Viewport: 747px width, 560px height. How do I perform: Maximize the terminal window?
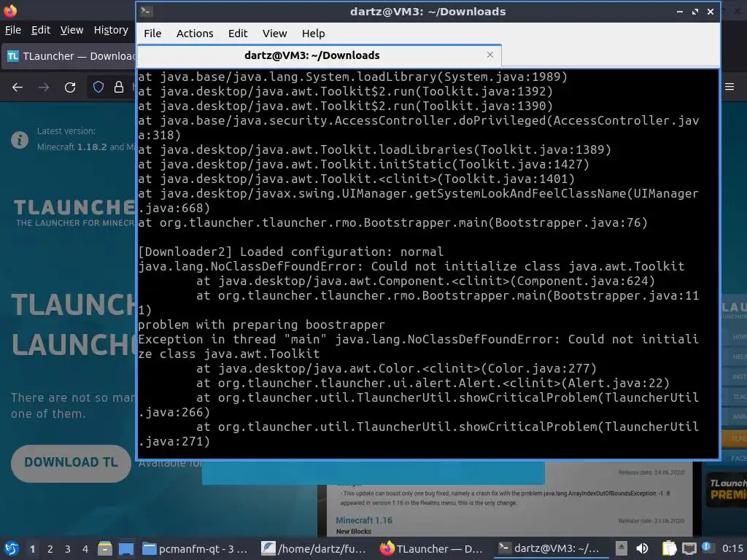[695, 12]
